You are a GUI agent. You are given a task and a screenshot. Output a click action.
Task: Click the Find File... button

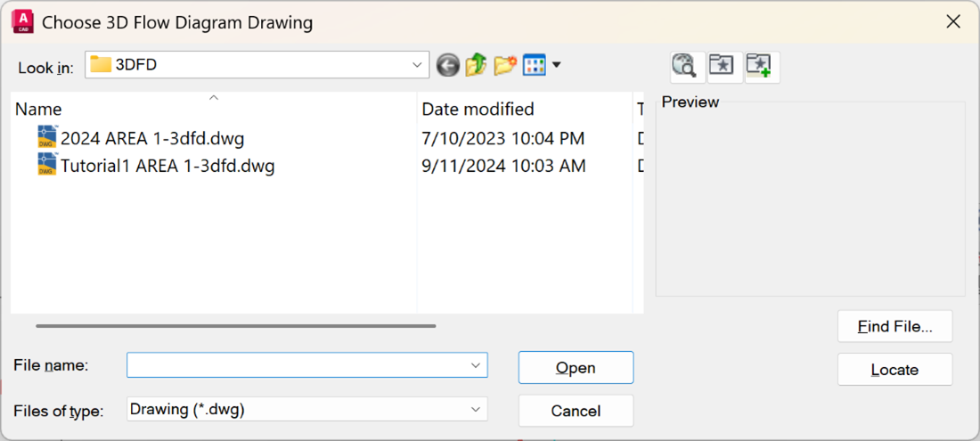click(x=894, y=327)
